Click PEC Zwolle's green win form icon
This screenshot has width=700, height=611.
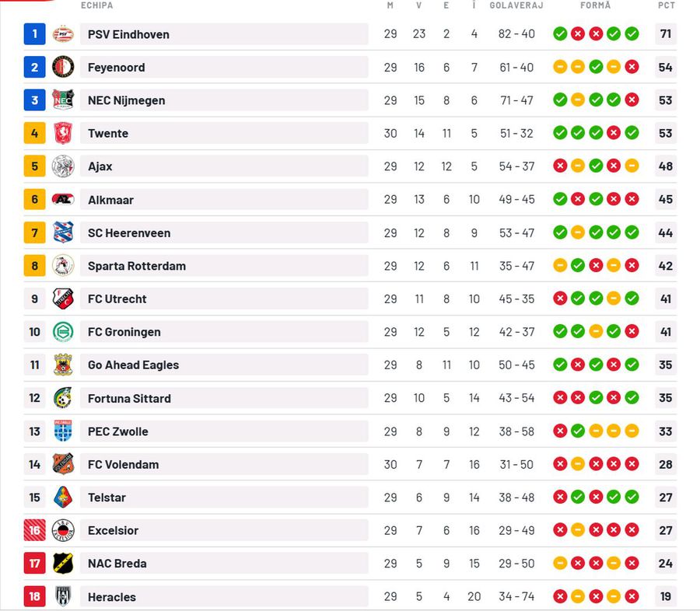pos(578,431)
